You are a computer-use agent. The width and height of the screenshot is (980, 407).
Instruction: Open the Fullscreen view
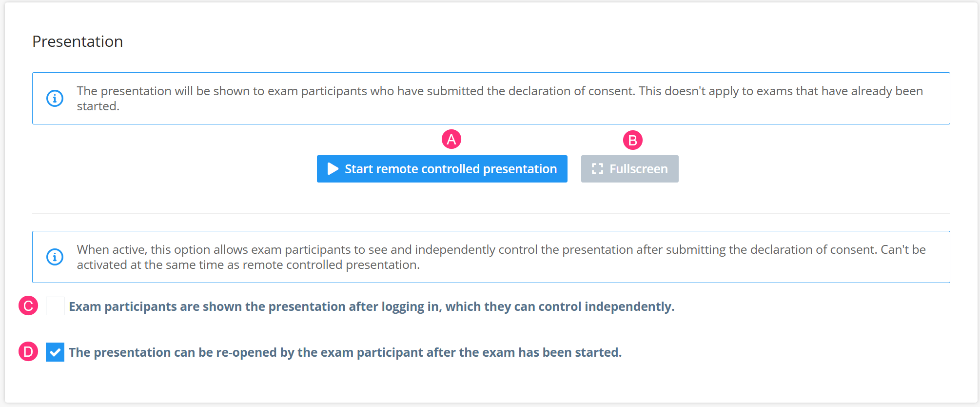click(x=629, y=168)
